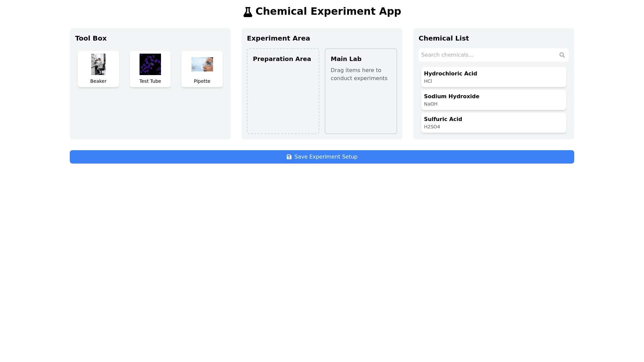Click the Beaker label
644x362 pixels.
[98, 81]
